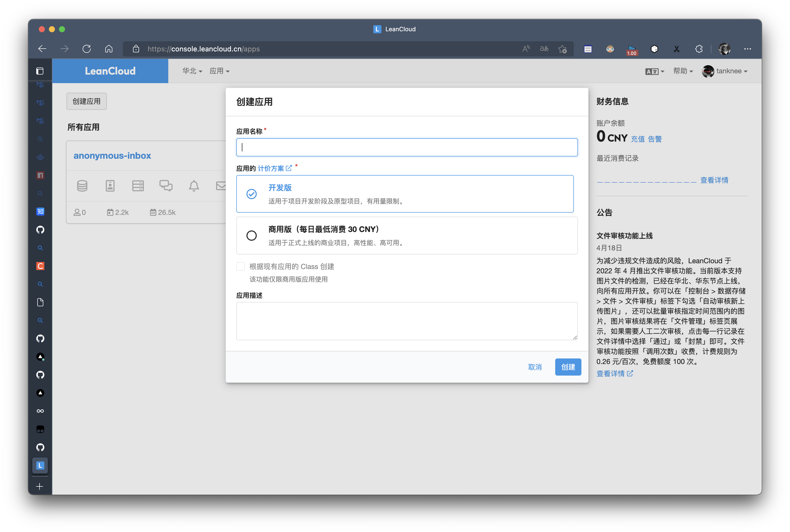
Task: Click the 充值 recharge link
Action: click(638, 139)
